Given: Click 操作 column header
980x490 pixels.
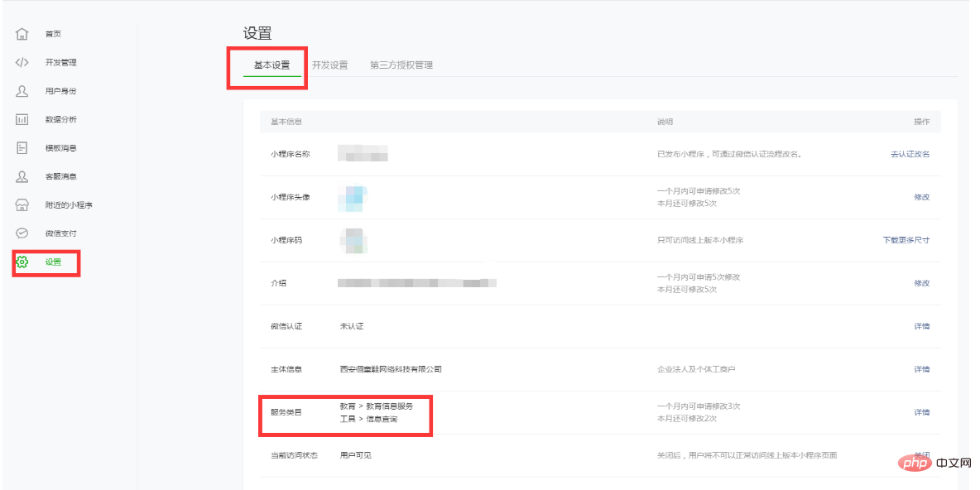Looking at the screenshot, I should pyautogui.click(x=922, y=121).
